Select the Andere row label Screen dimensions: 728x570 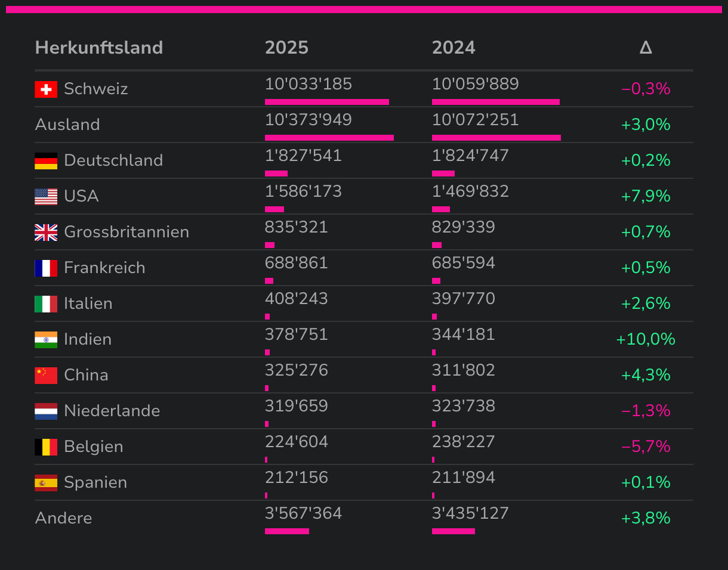pyautogui.click(x=64, y=518)
